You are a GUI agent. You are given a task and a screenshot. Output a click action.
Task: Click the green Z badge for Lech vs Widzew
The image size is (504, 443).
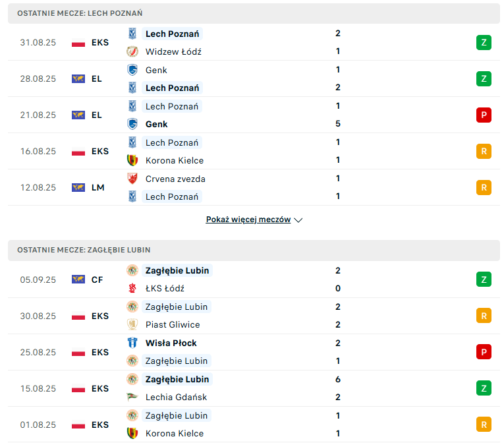(x=484, y=42)
